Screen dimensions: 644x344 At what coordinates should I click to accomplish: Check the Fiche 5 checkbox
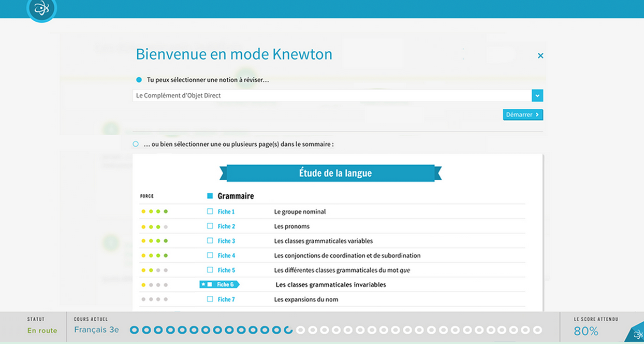210,270
